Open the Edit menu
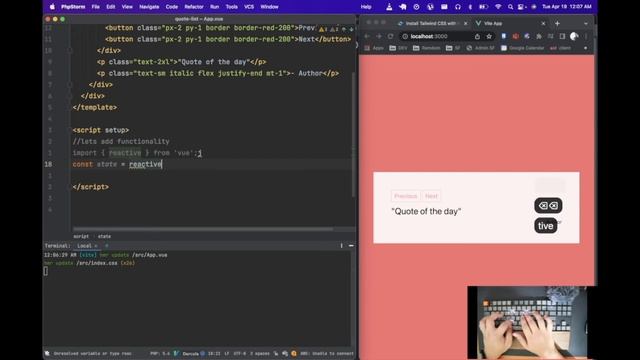The image size is (640, 360). (111, 7)
